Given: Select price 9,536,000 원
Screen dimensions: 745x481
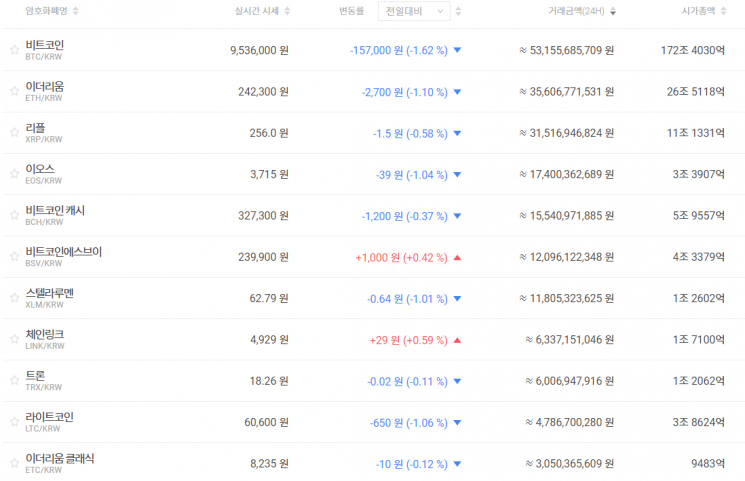Looking at the screenshot, I should [259, 50].
